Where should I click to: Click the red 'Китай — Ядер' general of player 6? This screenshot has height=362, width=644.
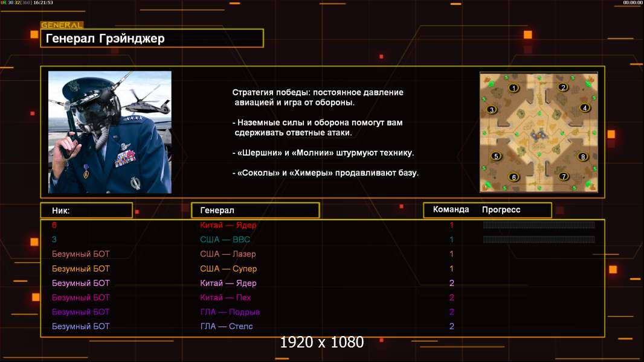(x=228, y=225)
